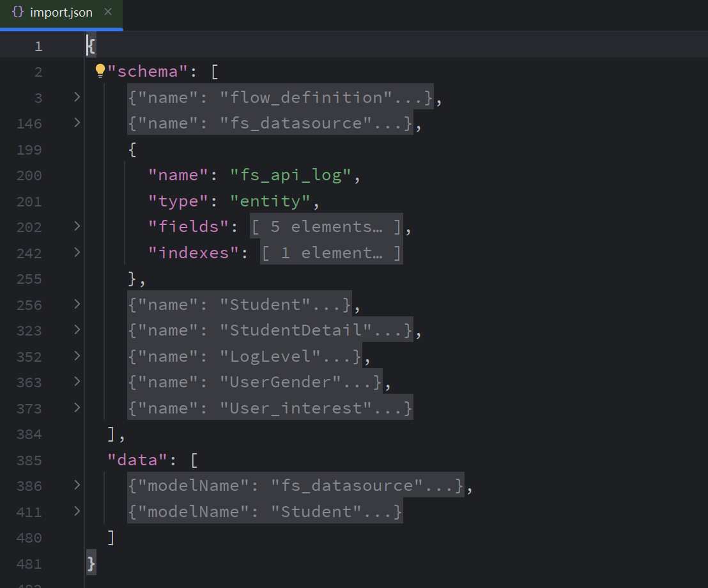Click line number 255 in gutter
The height and width of the screenshot is (588, 708).
29,279
